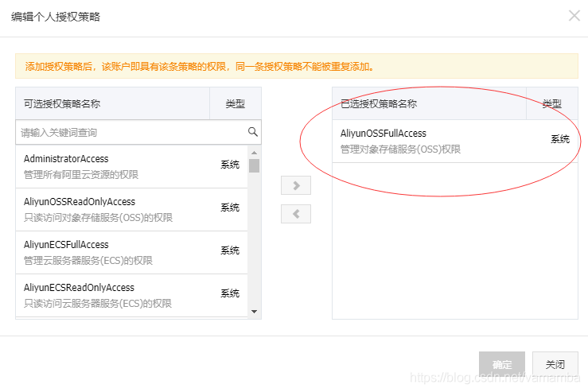Screen dimensions: 588x392
Task: Click the orange policy notice banner text
Action: click(199, 67)
